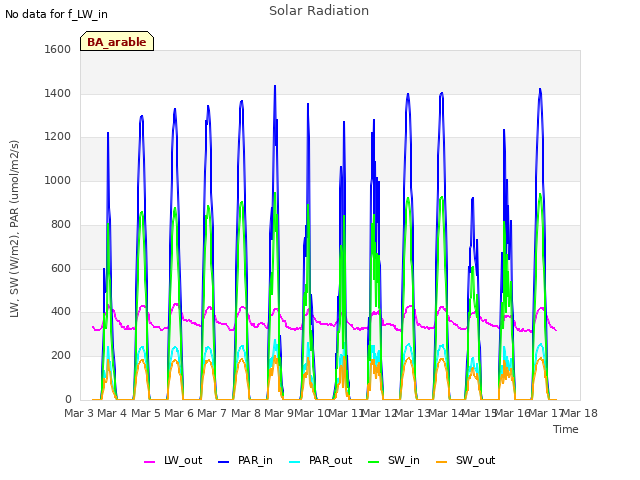Toggle the PAR_out legend entry
This screenshot has width=640, height=480.
click(320, 461)
